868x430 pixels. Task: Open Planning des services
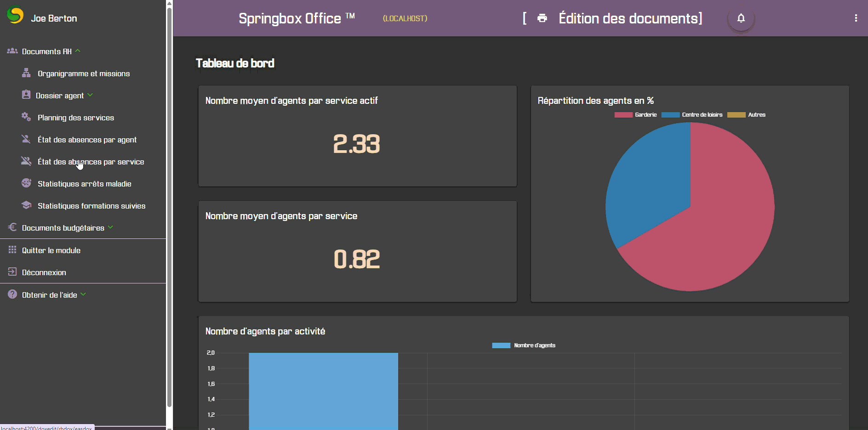(x=76, y=118)
